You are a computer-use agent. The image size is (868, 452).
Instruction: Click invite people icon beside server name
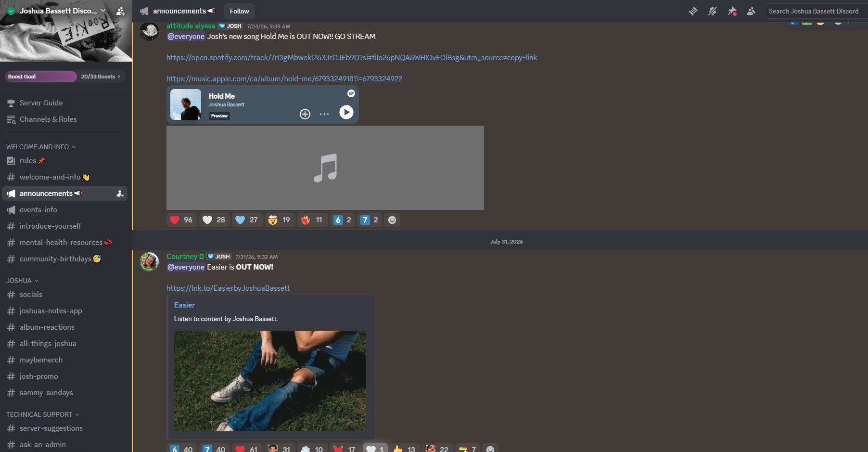pos(121,11)
